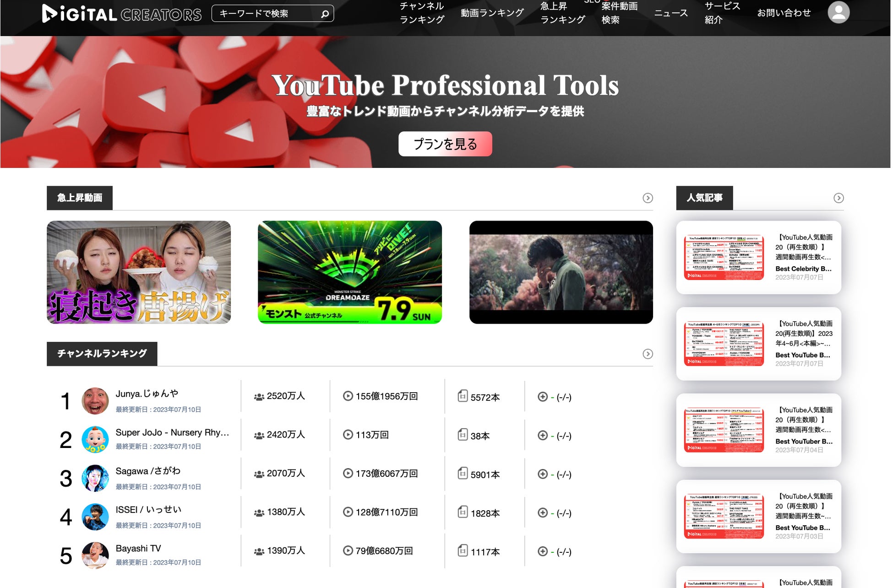Click the Digital Creators logo
This screenshot has width=893, height=588.
coord(121,14)
